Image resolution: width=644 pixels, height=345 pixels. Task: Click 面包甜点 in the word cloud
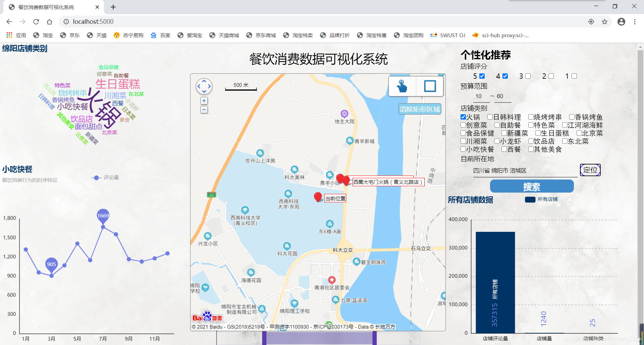89,126
